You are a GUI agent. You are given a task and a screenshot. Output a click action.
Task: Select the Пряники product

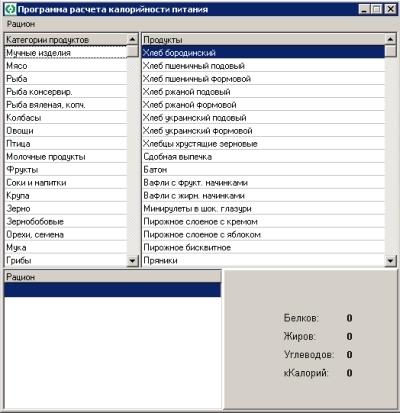click(263, 261)
